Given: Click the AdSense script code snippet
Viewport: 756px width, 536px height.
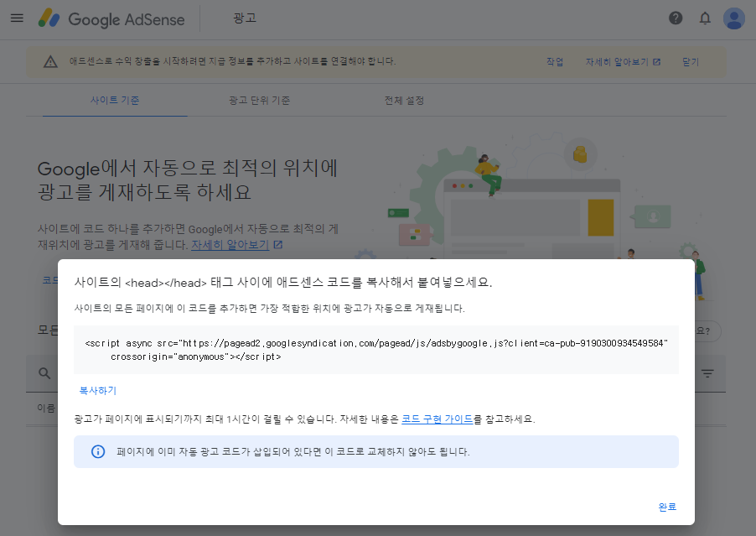Looking at the screenshot, I should click(376, 350).
